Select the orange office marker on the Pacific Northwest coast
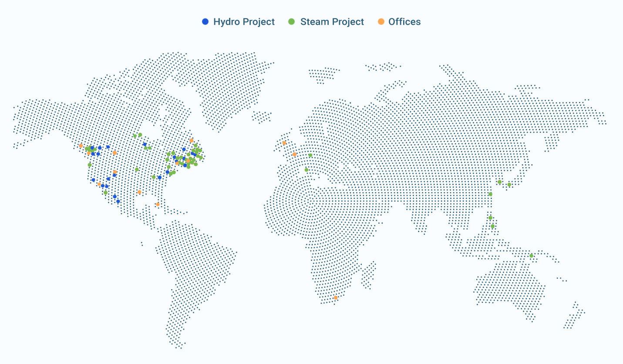The width and height of the screenshot is (623, 364). tap(81, 146)
